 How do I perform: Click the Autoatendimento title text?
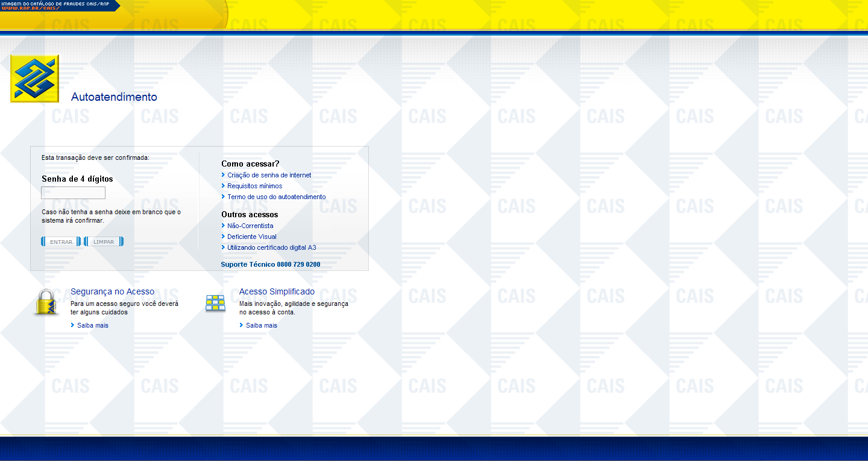click(x=114, y=97)
